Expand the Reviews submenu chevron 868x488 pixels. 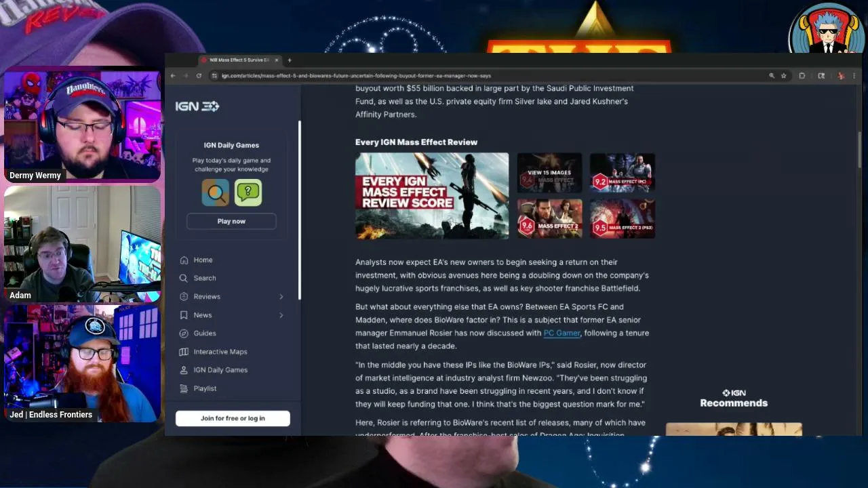pyautogui.click(x=281, y=297)
